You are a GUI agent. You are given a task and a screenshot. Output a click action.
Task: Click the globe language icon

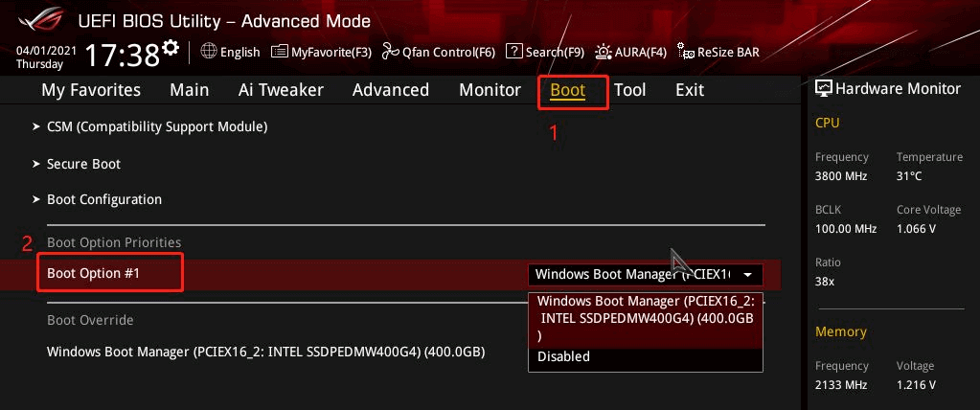(x=209, y=52)
